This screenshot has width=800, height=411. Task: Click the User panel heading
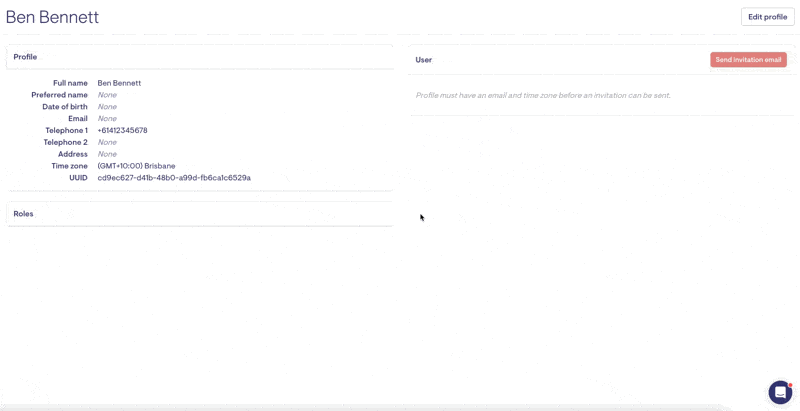pos(423,60)
